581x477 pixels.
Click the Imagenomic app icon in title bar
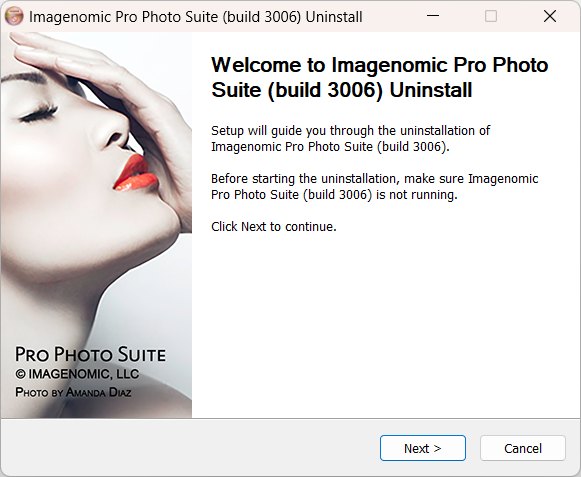click(14, 16)
